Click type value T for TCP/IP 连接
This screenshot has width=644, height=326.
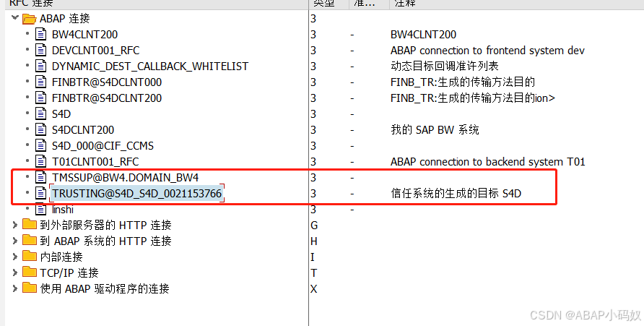click(x=314, y=273)
